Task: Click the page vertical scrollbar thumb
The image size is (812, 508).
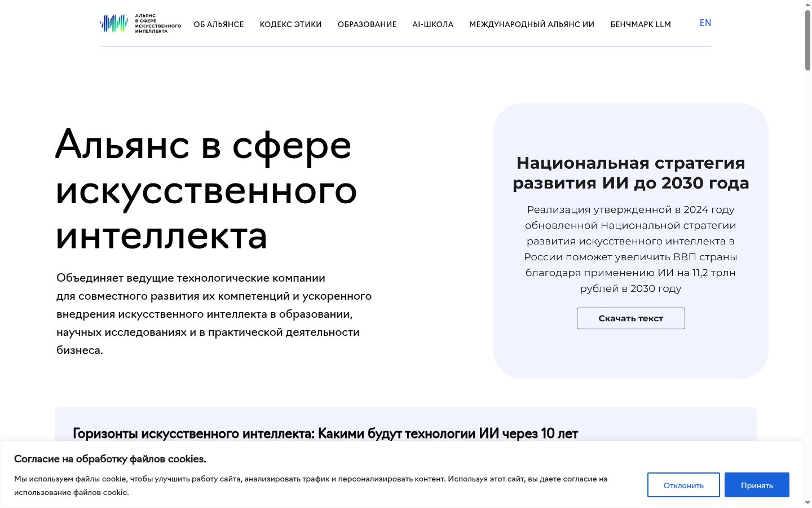Action: tap(807, 40)
